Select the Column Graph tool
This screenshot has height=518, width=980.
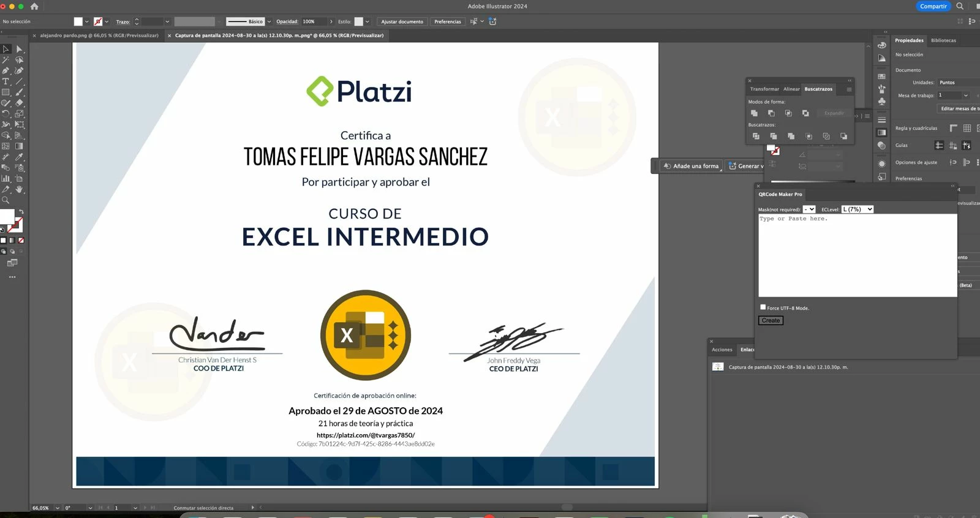pyautogui.click(x=6, y=178)
